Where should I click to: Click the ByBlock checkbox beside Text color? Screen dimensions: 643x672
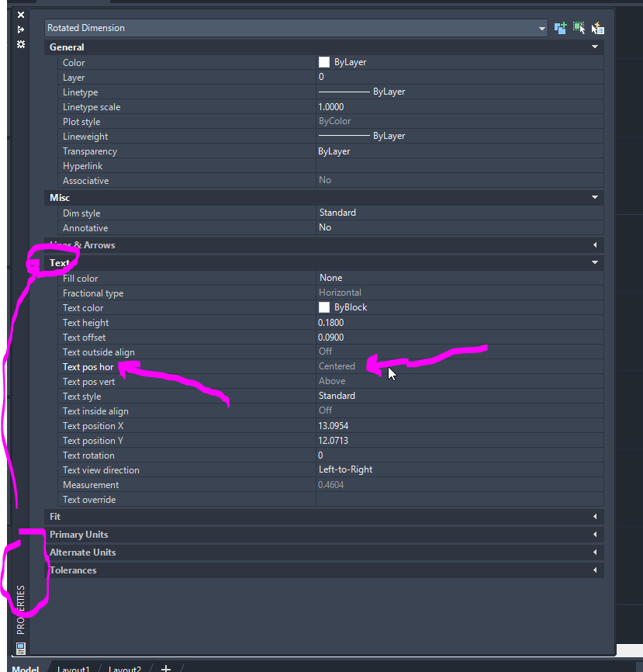click(x=323, y=307)
